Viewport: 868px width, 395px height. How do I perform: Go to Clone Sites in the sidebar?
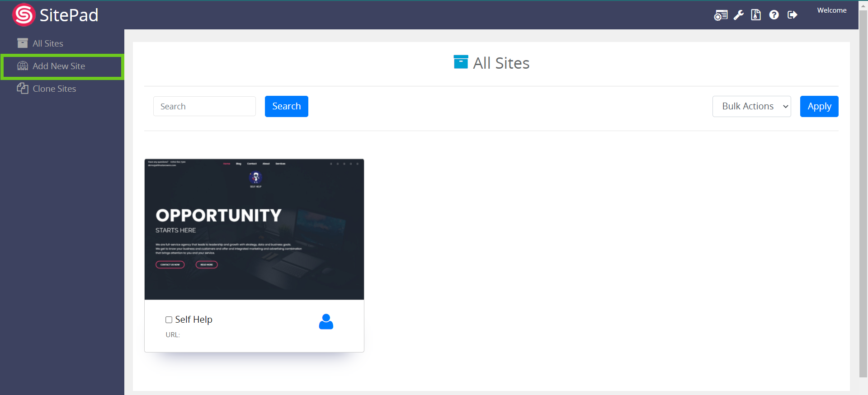click(x=54, y=89)
